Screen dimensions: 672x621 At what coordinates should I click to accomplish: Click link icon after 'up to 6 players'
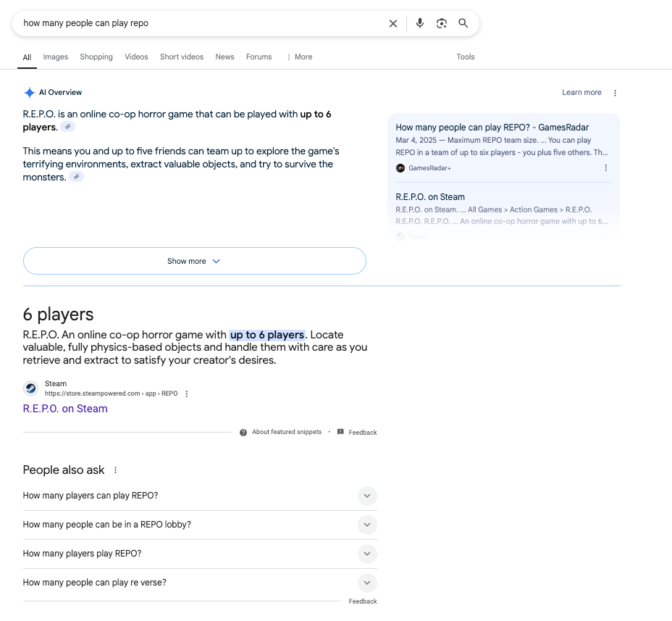[x=67, y=127]
